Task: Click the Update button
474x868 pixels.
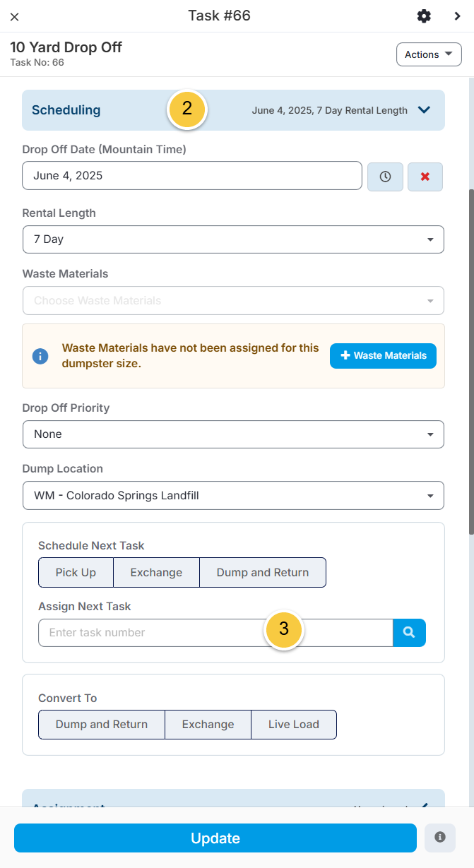Action: click(x=215, y=838)
